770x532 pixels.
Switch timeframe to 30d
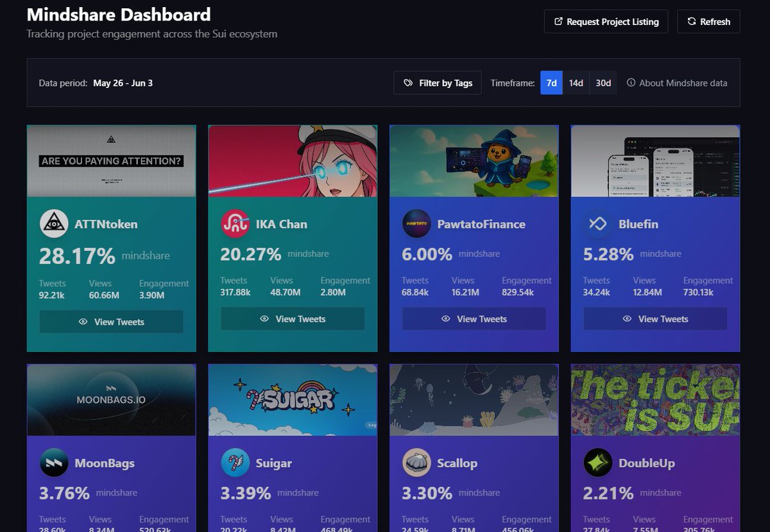[x=603, y=83]
